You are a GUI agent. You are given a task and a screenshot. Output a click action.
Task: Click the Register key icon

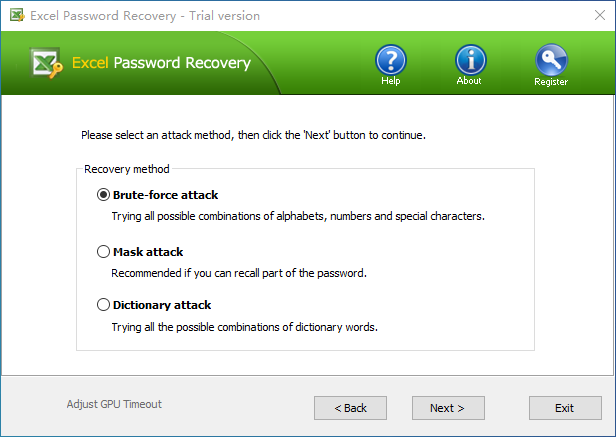click(551, 60)
